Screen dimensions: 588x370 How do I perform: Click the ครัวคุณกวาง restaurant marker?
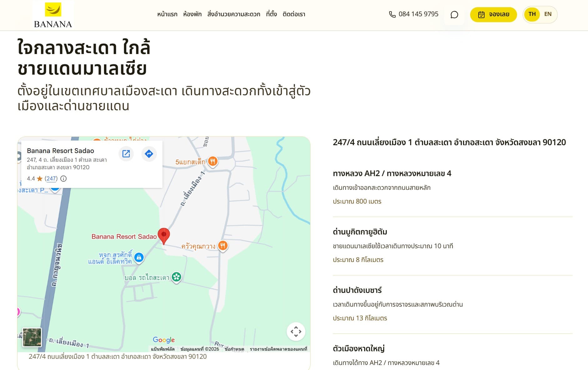[223, 246]
